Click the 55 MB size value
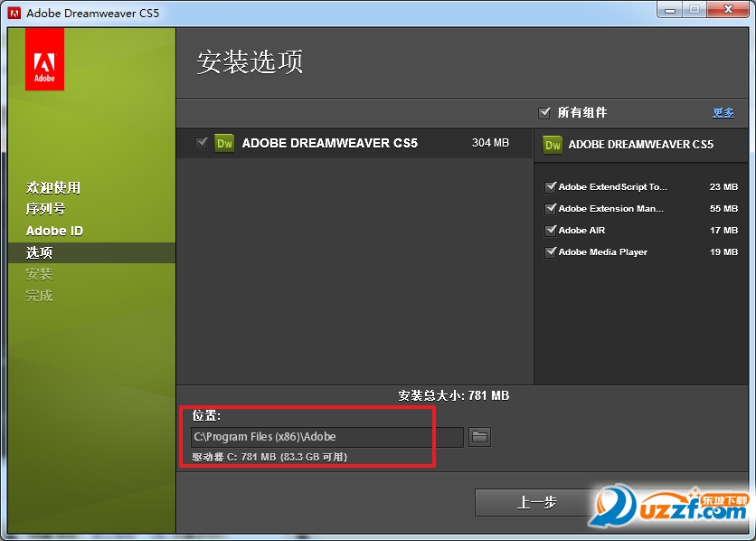 [723, 209]
